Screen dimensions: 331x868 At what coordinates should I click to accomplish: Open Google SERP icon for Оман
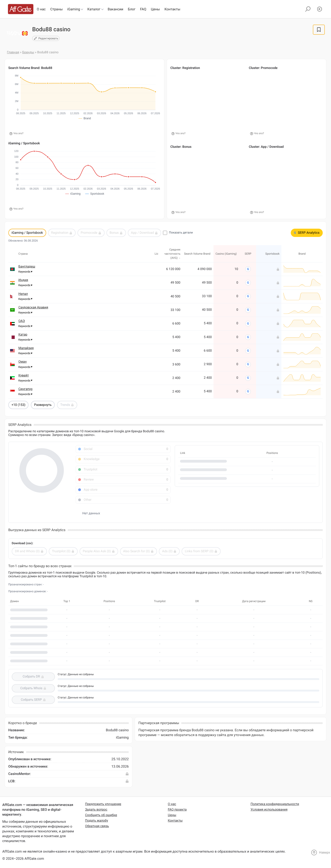click(248, 364)
